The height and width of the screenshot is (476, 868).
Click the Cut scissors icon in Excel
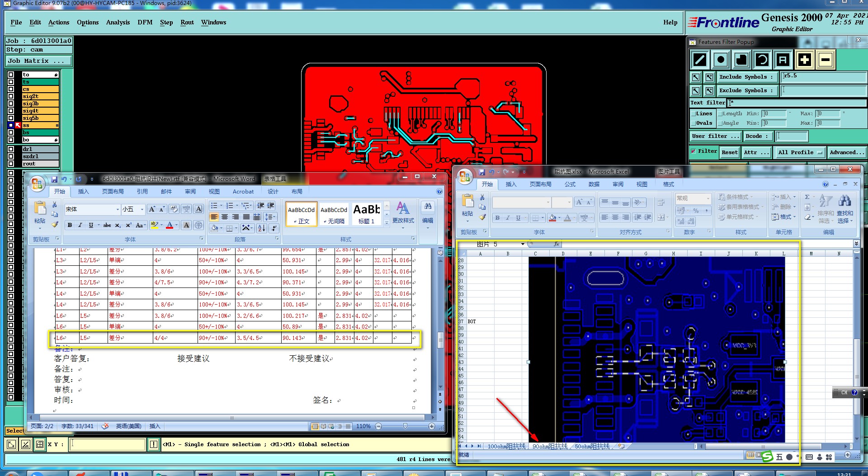coord(482,198)
